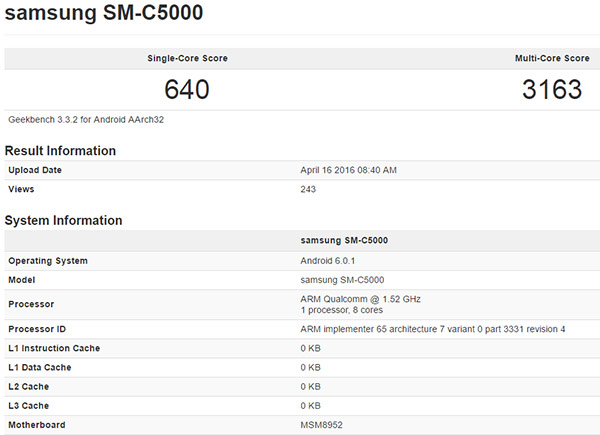Select the 'L1 Data Cache' label
This screenshot has height=435, width=600.
click(40, 367)
